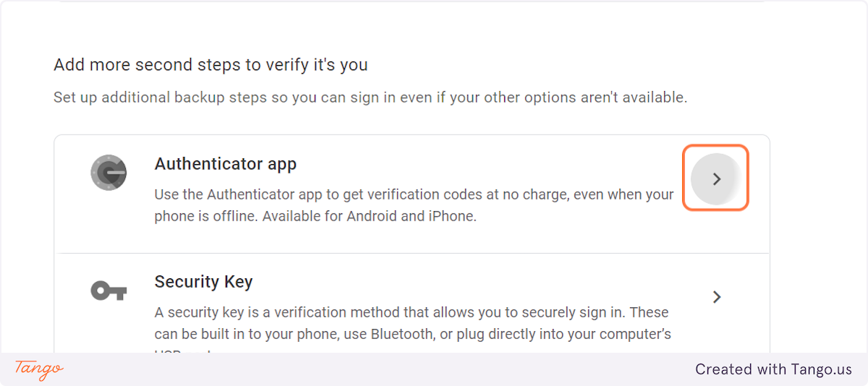Click the Tango logo in footer
The width and height of the screenshot is (868, 386).
click(x=39, y=369)
